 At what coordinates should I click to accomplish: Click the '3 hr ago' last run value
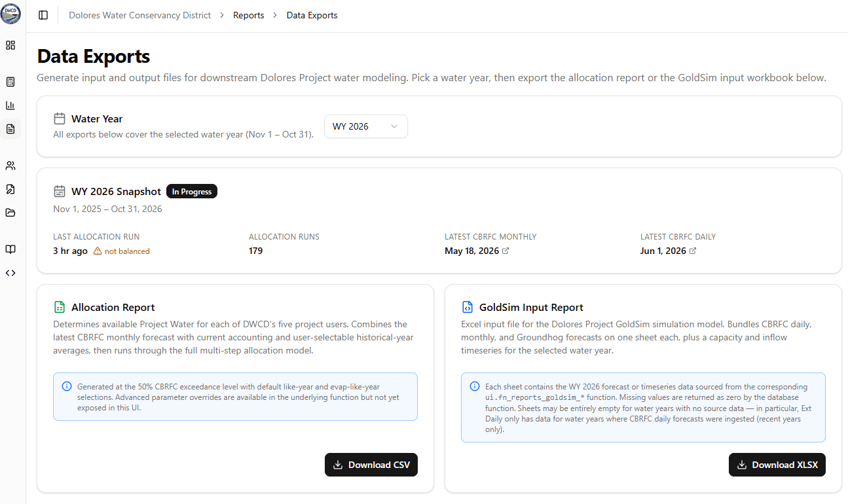70,251
